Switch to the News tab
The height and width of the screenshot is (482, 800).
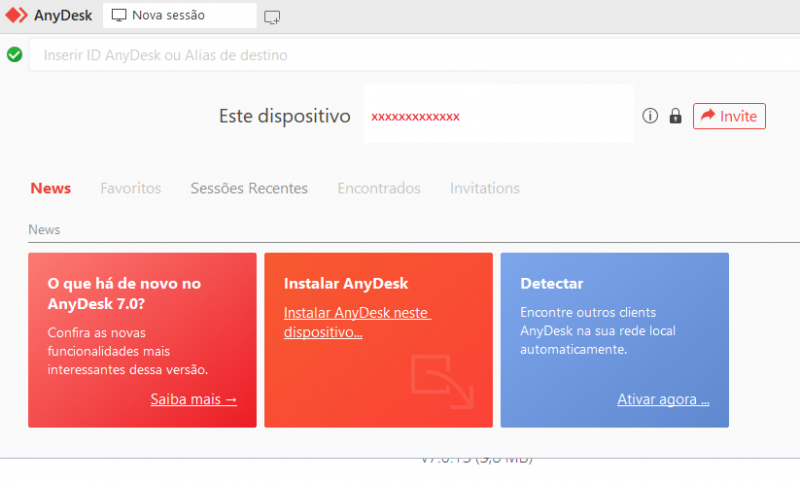click(x=50, y=188)
